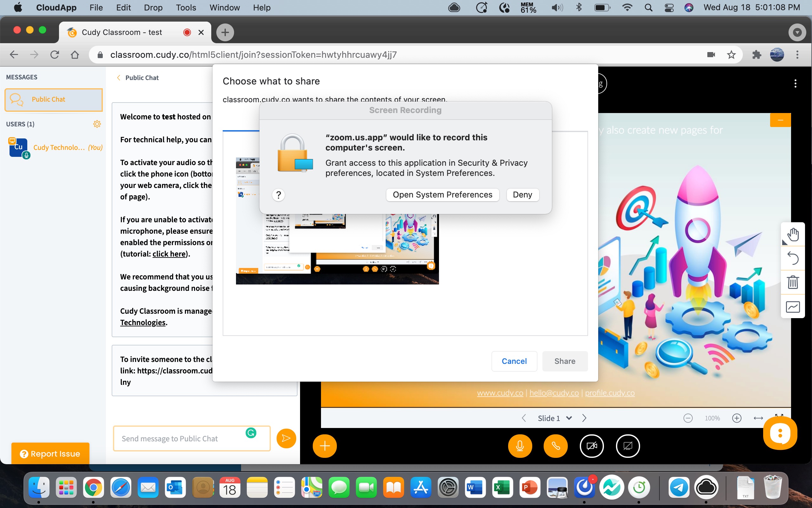Cancel the Choose what to share dialog
The height and width of the screenshot is (508, 812).
pos(514,361)
